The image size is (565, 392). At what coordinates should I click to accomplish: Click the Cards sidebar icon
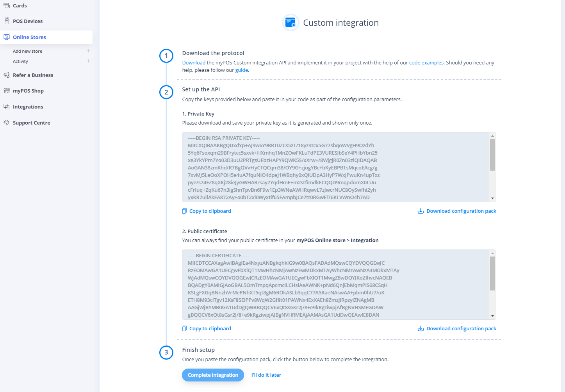click(x=7, y=5)
